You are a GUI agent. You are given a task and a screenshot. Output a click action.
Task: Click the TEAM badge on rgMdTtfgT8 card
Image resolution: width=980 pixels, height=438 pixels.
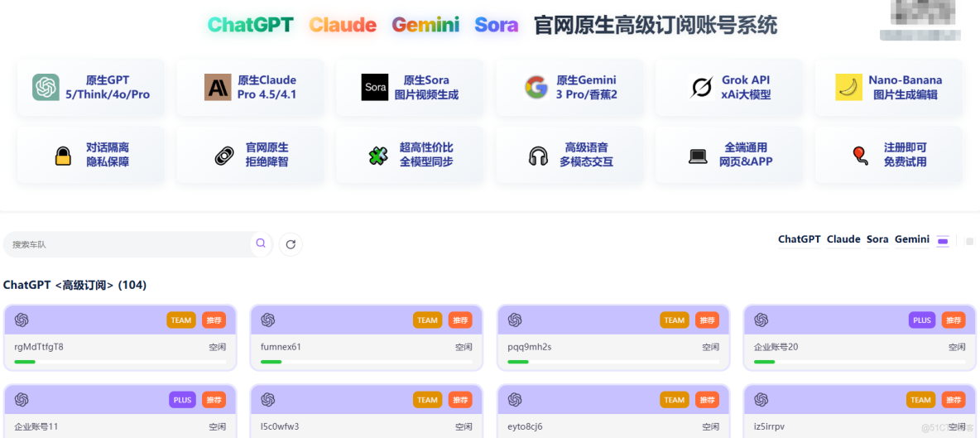pyautogui.click(x=181, y=320)
